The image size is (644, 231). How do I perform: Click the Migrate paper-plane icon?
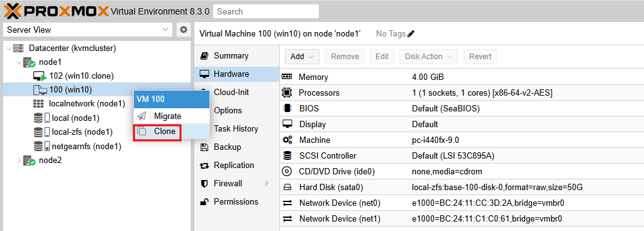coord(142,116)
